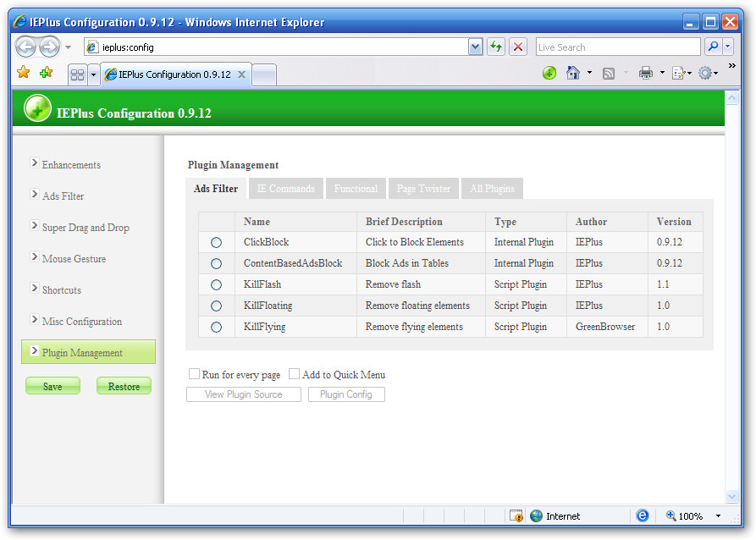Enable the Run for every page checkbox

coord(194,373)
